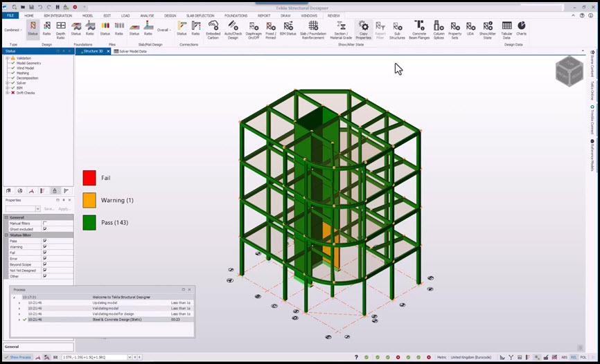Click the Connections Status icon
This screenshot has height=364, width=600.
coord(182,28)
